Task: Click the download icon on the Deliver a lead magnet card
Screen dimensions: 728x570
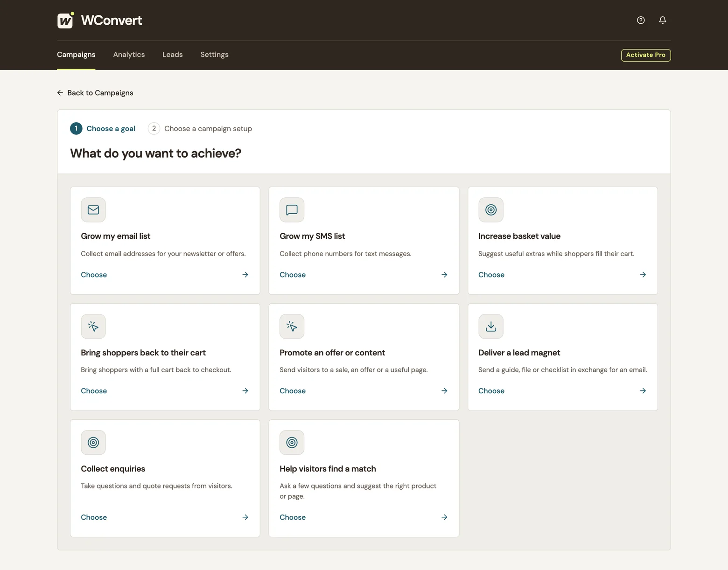Action: coord(491,327)
